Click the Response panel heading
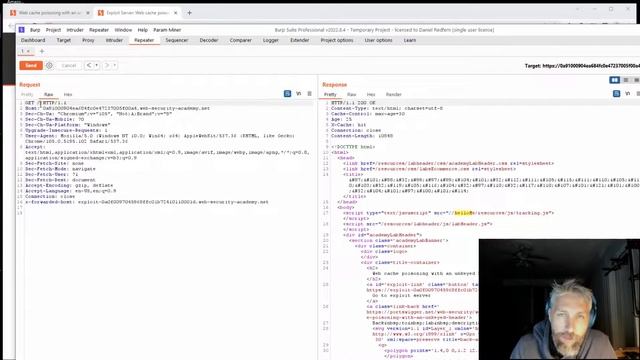Screen dimensions: 640x360 pos(335,84)
